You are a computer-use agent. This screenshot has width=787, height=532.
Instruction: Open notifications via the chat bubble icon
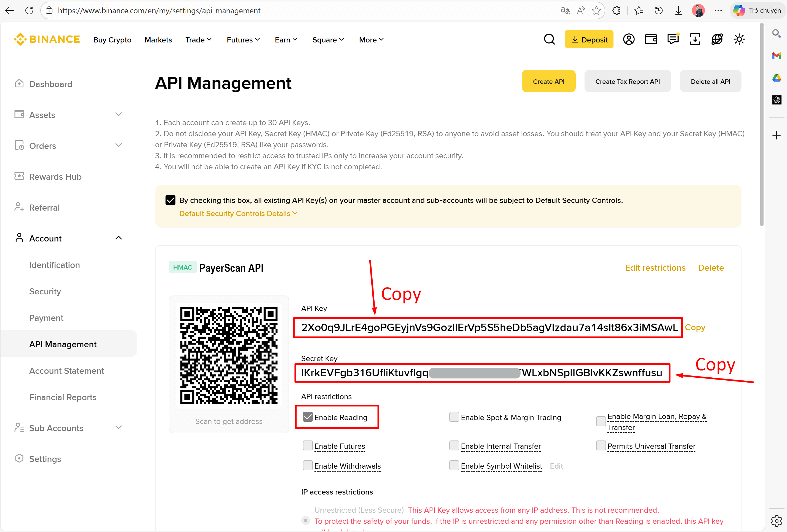coord(673,39)
